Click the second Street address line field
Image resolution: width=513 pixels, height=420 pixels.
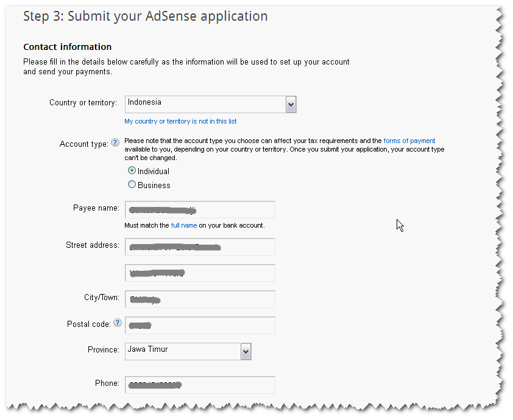pos(200,273)
